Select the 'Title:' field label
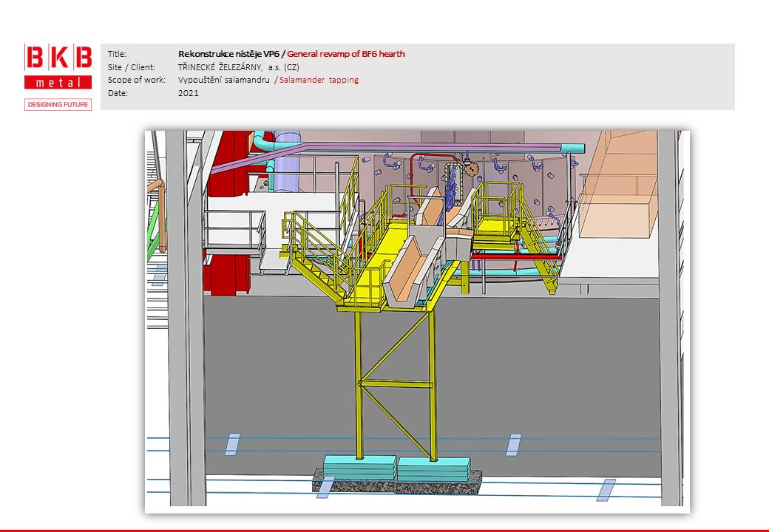Image resolution: width=769 pixels, height=532 pixels. point(117,54)
